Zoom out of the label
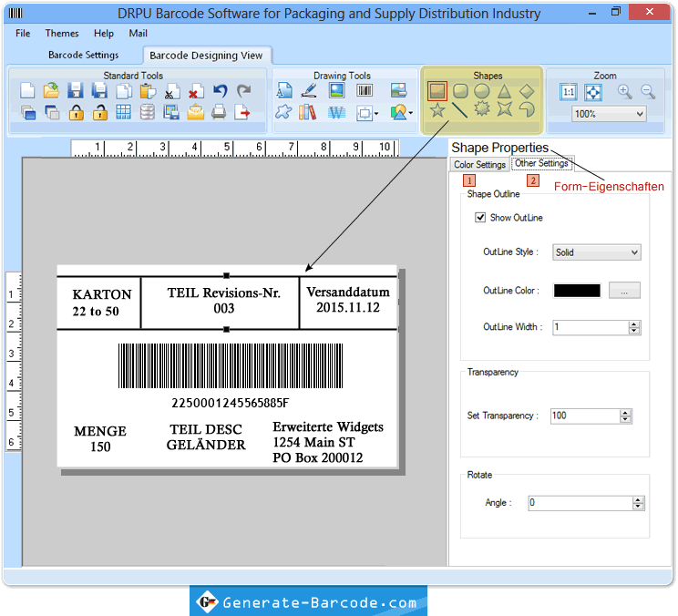 (648, 92)
